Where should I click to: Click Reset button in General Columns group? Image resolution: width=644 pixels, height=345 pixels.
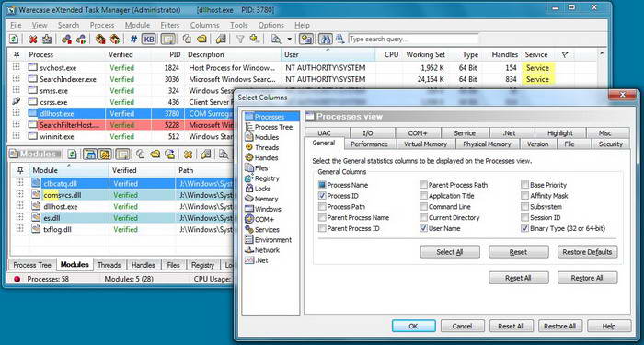(x=518, y=252)
